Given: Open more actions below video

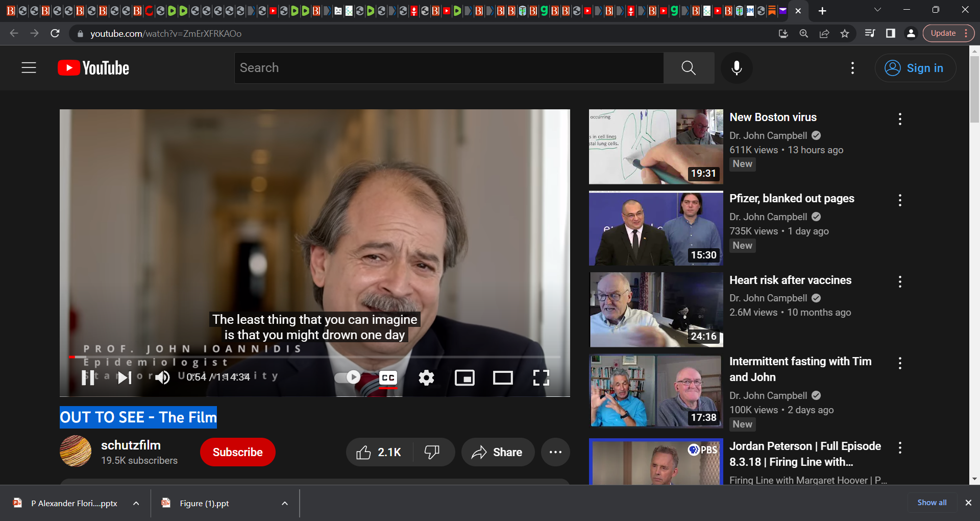Looking at the screenshot, I should coord(555,452).
